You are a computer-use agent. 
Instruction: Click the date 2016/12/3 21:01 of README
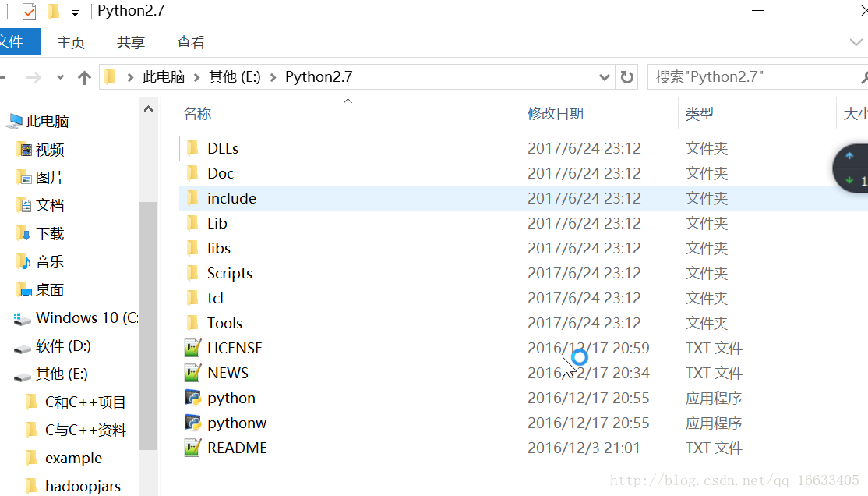click(x=584, y=448)
